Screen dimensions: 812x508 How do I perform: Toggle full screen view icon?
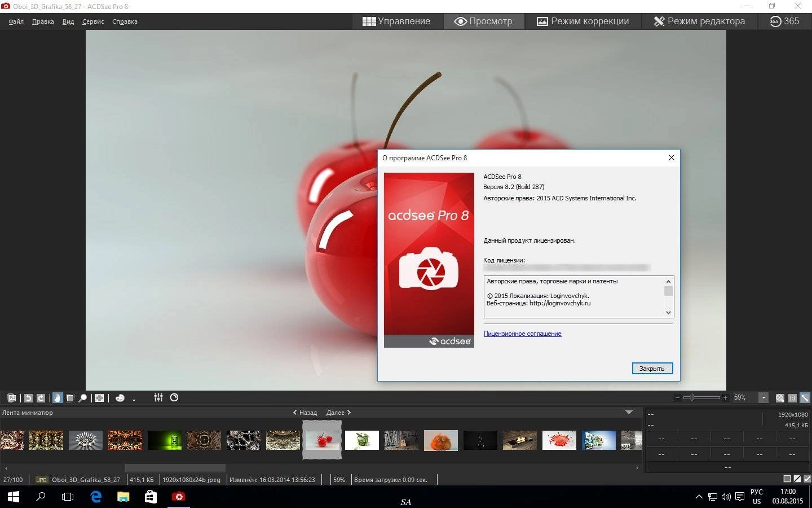(x=99, y=398)
